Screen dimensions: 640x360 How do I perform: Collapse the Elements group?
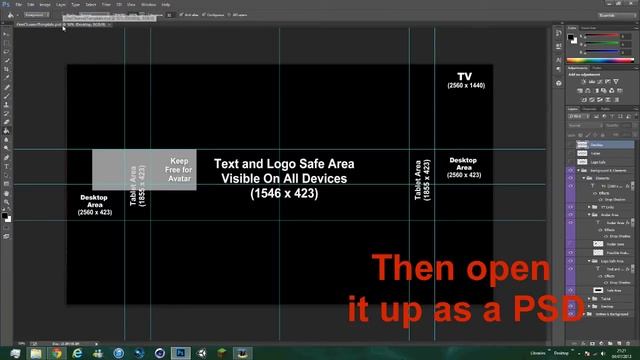[x=584, y=178]
